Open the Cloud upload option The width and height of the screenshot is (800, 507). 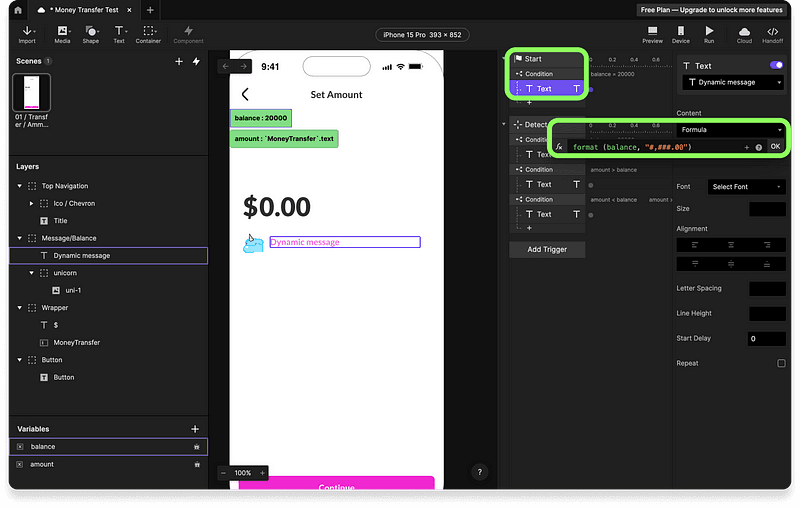tap(744, 35)
